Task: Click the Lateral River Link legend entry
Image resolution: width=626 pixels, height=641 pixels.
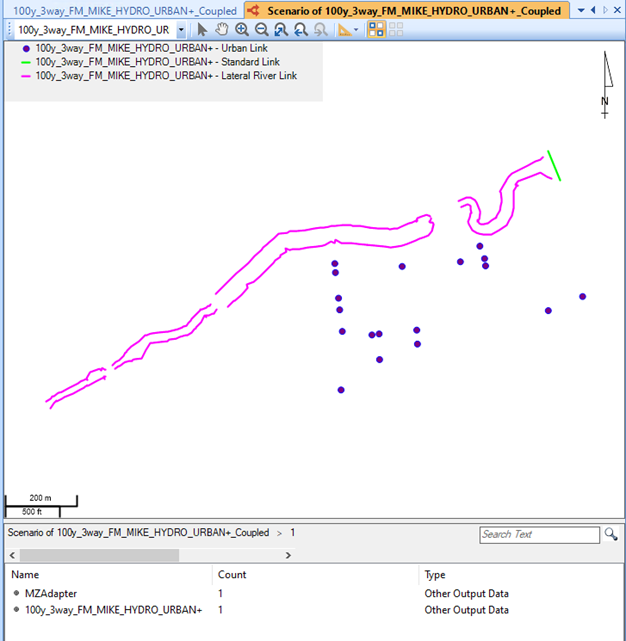Action: point(166,76)
